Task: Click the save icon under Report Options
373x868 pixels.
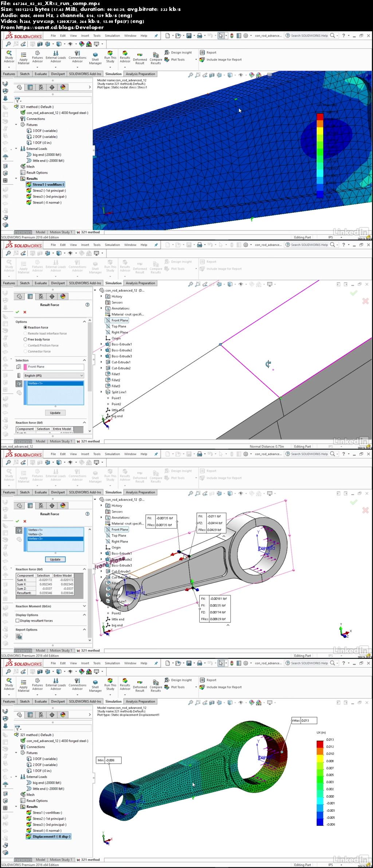Action: (x=19, y=636)
